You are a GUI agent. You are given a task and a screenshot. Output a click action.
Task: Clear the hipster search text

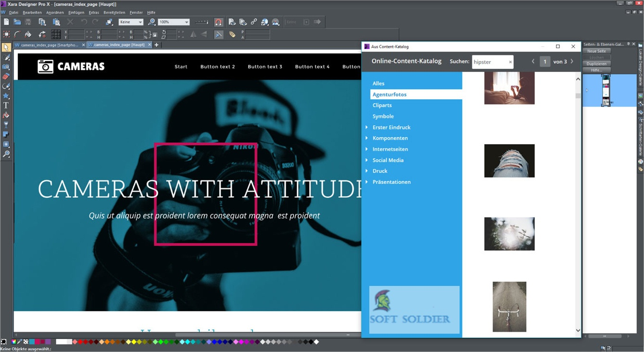click(x=510, y=62)
